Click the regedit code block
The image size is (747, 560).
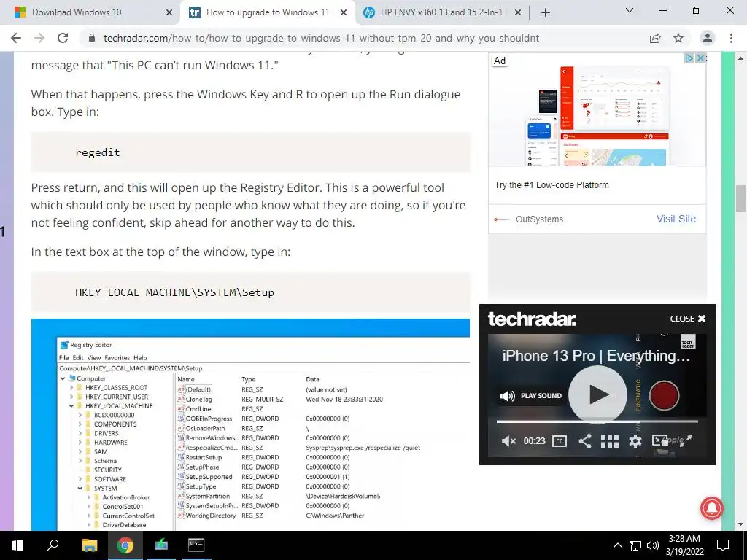pyautogui.click(x=251, y=152)
